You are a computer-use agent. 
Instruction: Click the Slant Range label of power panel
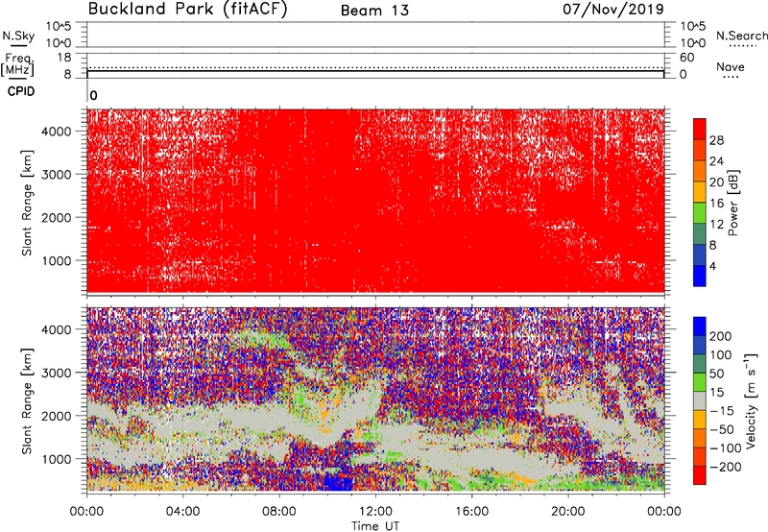tap(27, 203)
